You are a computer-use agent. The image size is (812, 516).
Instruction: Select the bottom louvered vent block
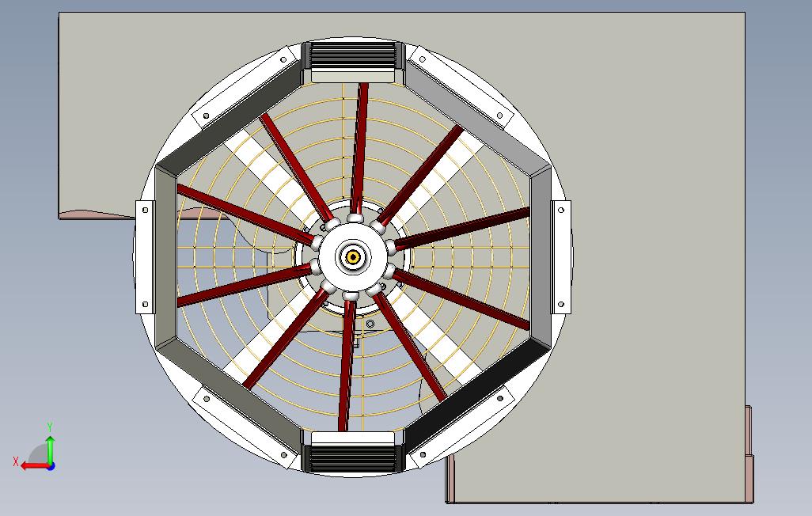[x=352, y=458]
